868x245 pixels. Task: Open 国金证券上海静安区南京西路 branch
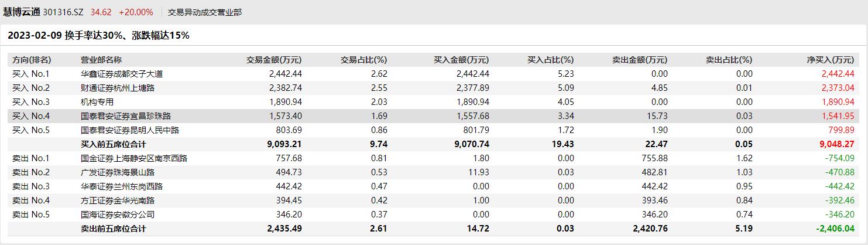[134, 158]
